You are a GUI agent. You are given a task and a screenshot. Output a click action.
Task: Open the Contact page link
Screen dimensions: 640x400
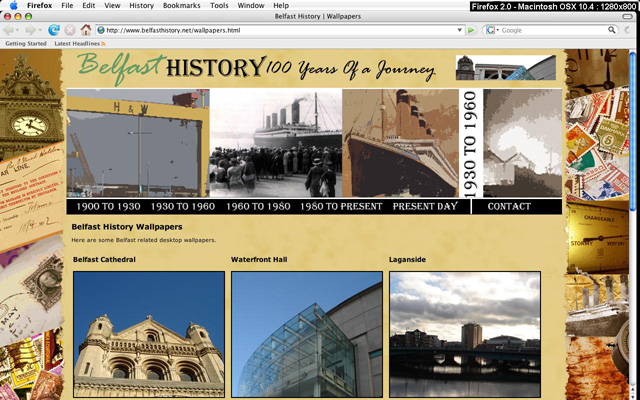pos(509,206)
